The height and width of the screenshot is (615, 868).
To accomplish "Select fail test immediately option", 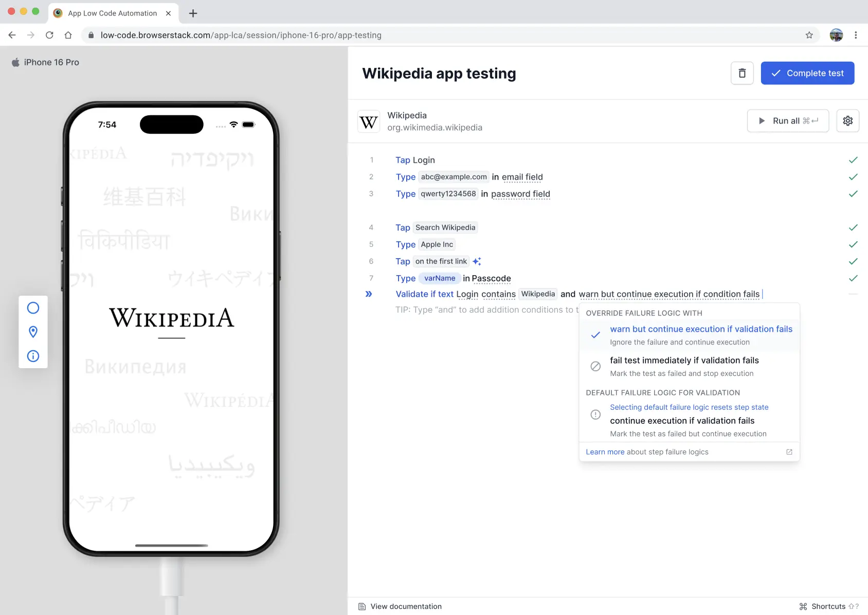I will click(x=684, y=360).
